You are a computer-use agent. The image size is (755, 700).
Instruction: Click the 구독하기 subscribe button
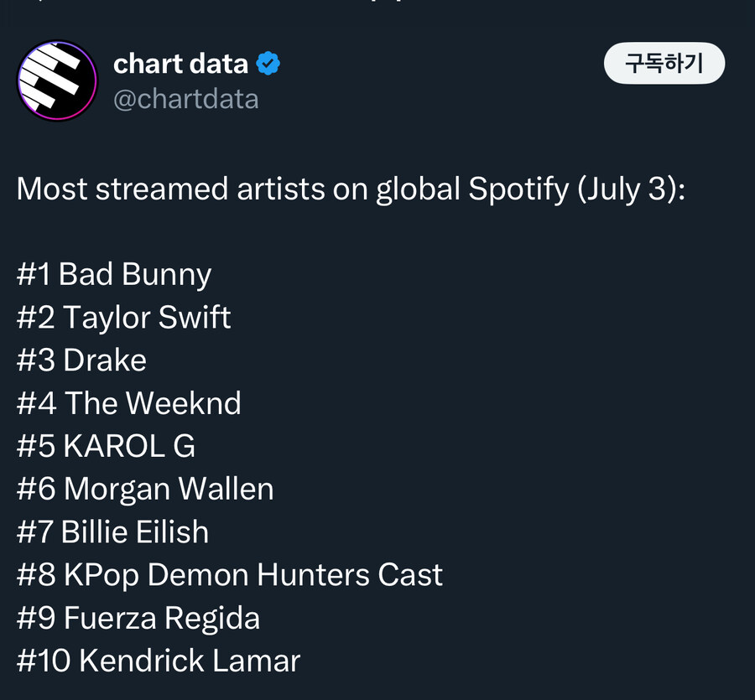(664, 63)
